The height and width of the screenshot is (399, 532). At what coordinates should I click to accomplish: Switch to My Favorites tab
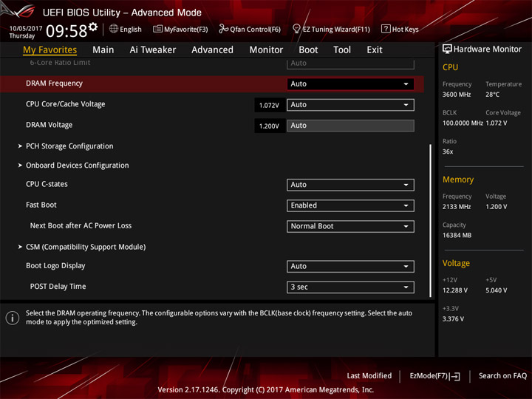(x=50, y=50)
